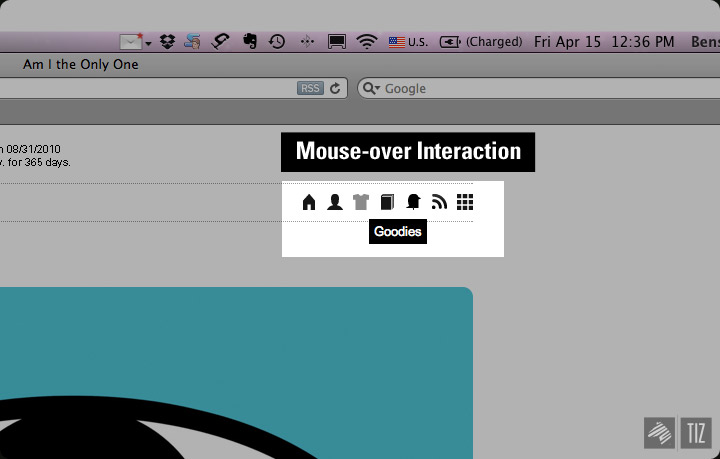The height and width of the screenshot is (459, 720).
Task: Open the RSS feed navigation icon
Action: [439, 203]
